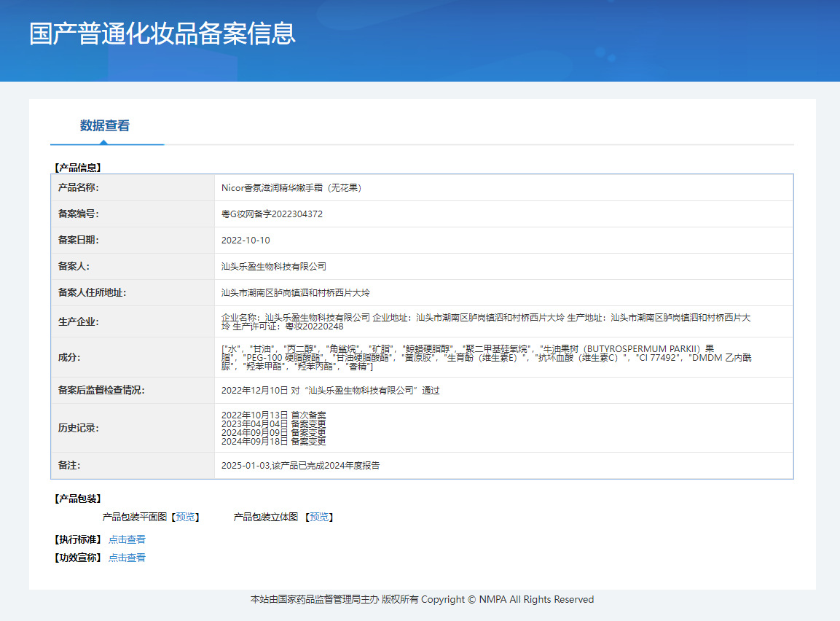Click the 生产企业 details text
Screen dimensions: 840x621
486,322
